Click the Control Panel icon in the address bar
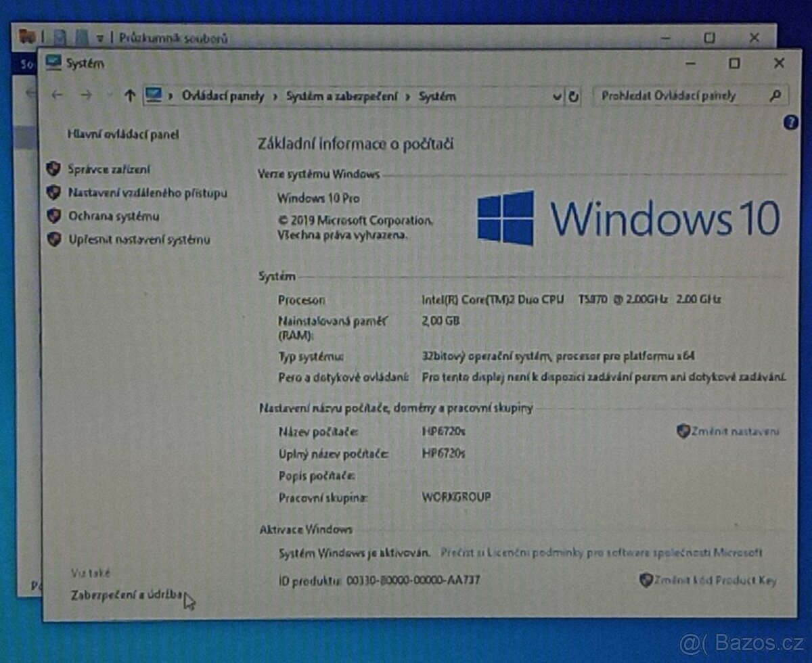This screenshot has width=812, height=663. pos(154,95)
